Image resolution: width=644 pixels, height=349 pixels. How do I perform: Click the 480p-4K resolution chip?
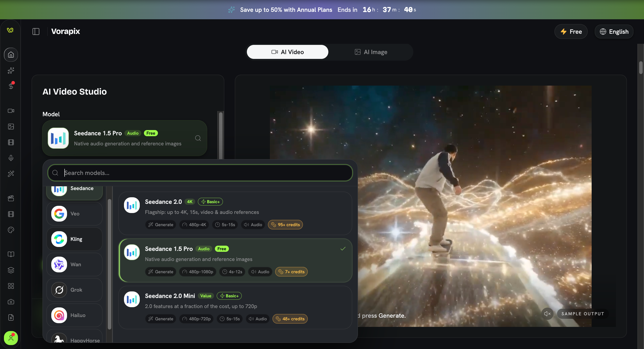click(194, 225)
